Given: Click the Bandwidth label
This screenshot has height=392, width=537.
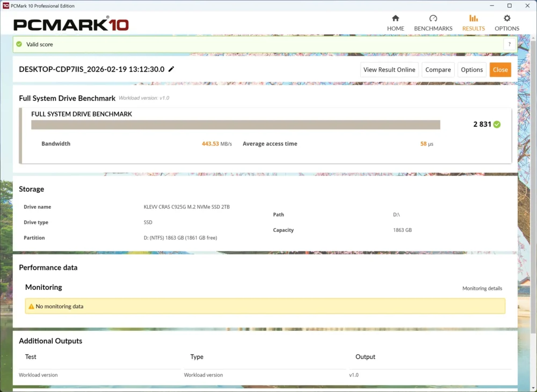Looking at the screenshot, I should pyautogui.click(x=56, y=144).
